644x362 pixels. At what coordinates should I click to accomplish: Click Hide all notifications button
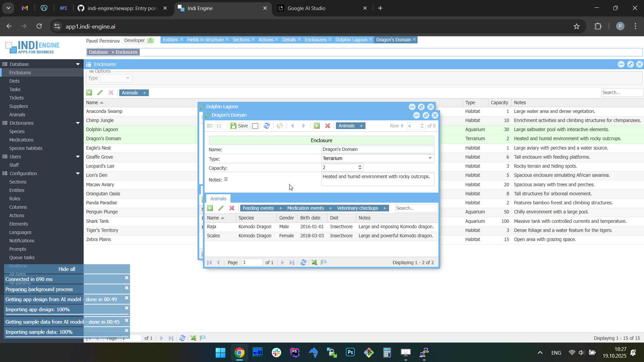[x=67, y=269]
